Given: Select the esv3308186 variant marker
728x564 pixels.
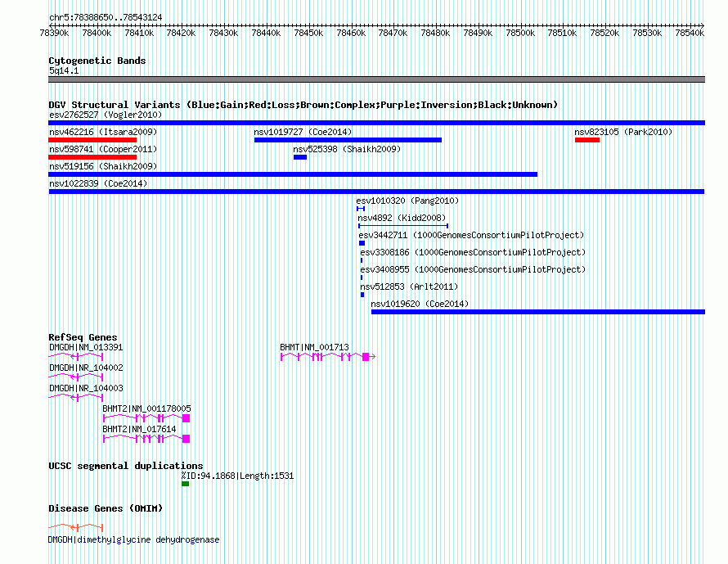Looking at the screenshot, I should point(362,260).
